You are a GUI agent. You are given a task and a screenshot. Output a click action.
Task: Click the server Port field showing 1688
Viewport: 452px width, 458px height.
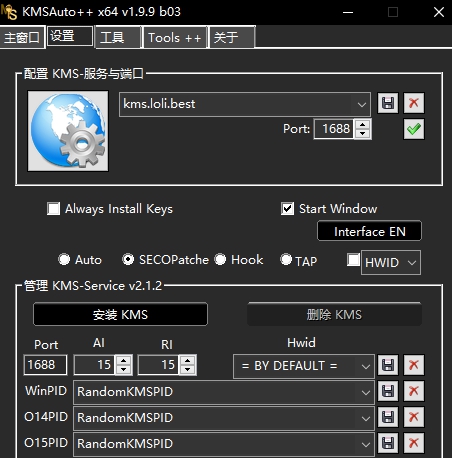(x=334, y=129)
